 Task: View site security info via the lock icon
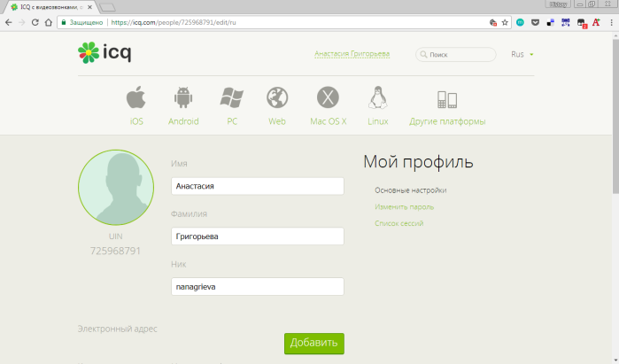[x=63, y=22]
